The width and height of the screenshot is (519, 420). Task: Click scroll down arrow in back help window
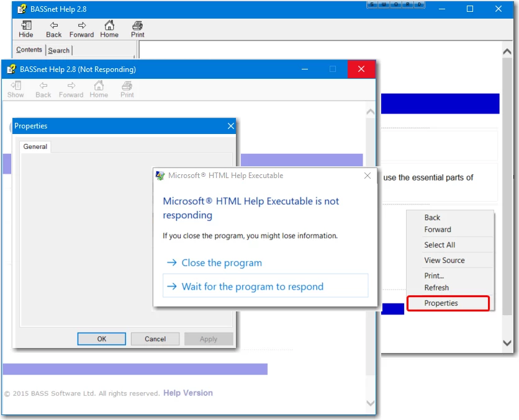[507, 343]
